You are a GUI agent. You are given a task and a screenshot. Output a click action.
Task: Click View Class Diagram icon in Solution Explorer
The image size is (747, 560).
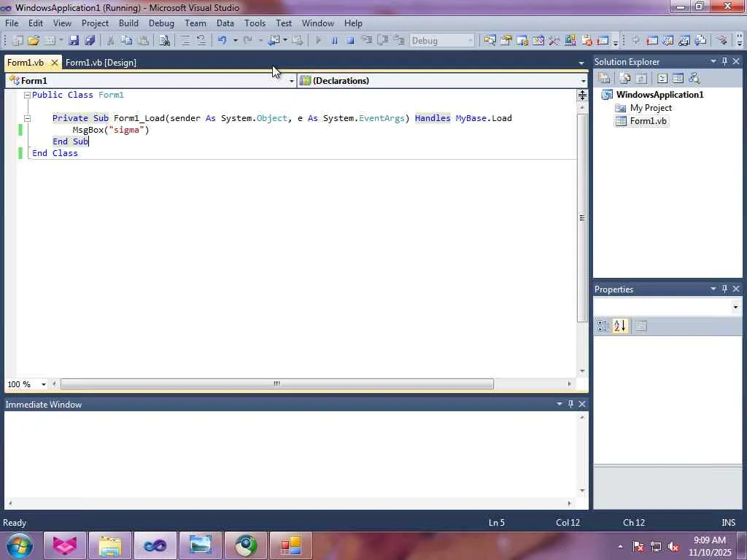tap(694, 78)
